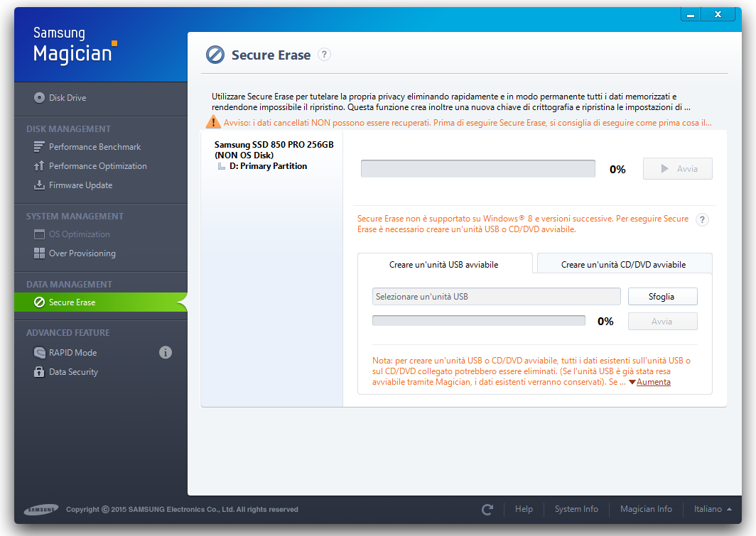
Task: Click the orange warning triangle icon
Action: click(x=213, y=122)
